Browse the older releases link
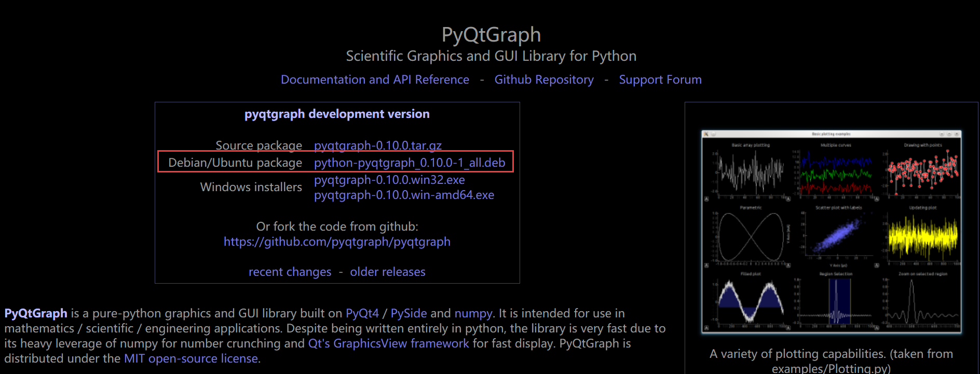This screenshot has width=980, height=374. [387, 272]
